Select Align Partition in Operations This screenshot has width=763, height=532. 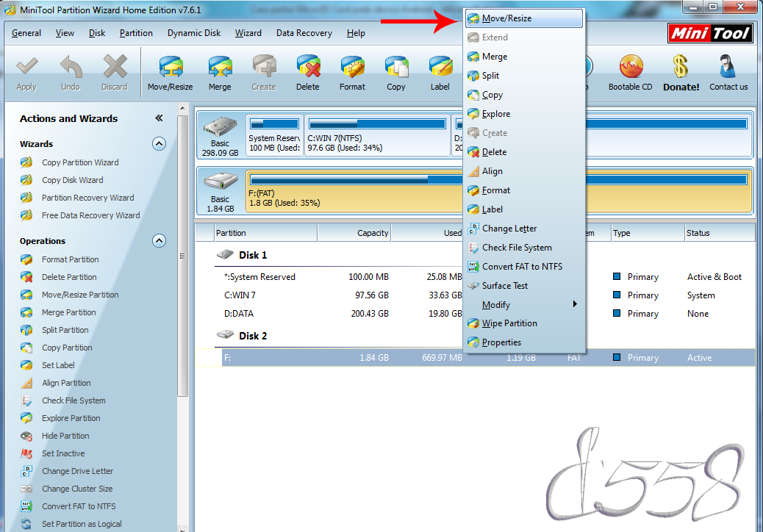tap(66, 383)
